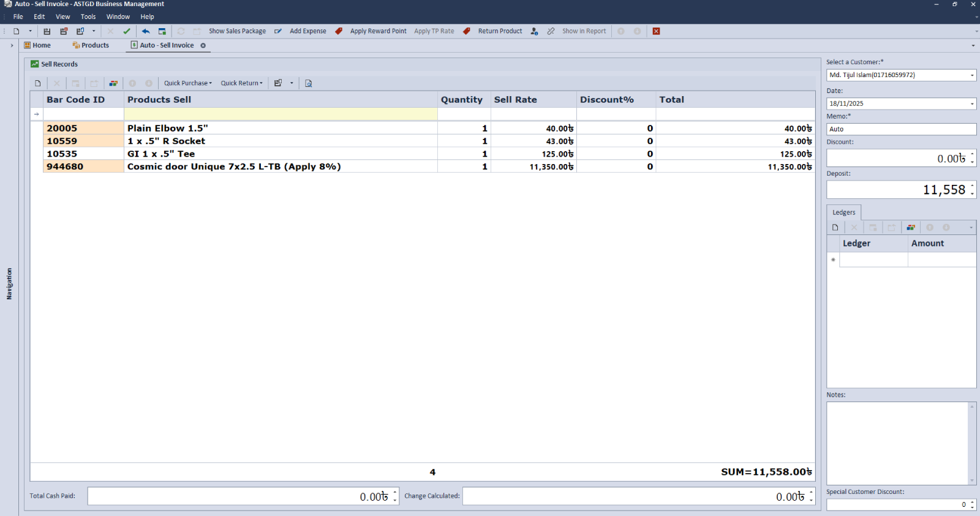The image size is (980, 516).
Task: Switch to the Home tab
Action: point(37,45)
